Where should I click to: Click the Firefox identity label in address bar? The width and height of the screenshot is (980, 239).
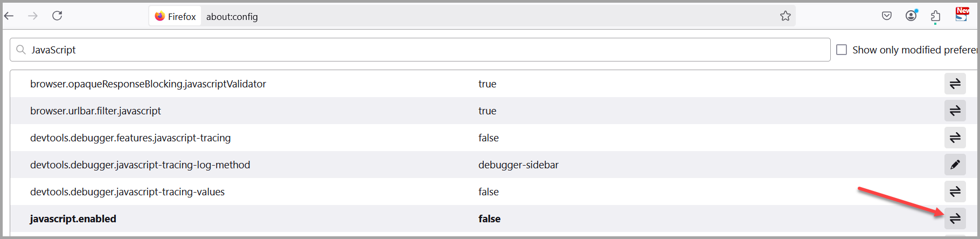click(176, 17)
